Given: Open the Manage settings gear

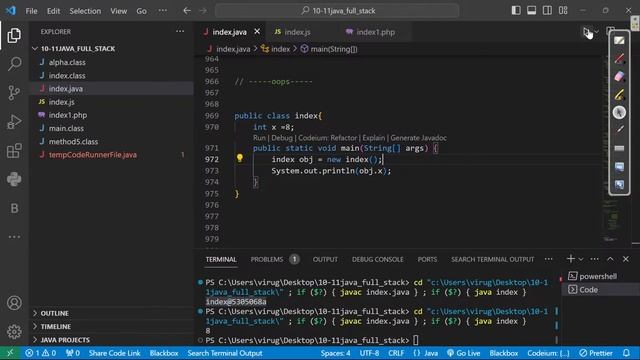Looking at the screenshot, I should [14, 331].
